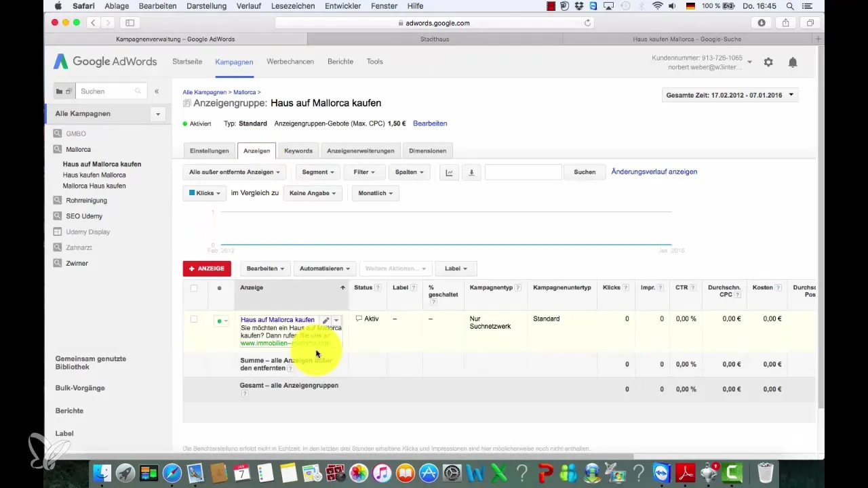The image size is (868, 488).
Task: Toggle the chart display icon
Action: 449,172
